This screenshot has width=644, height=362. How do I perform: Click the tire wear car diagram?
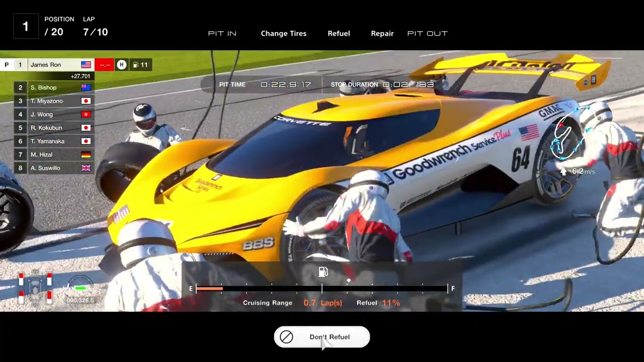tap(35, 288)
